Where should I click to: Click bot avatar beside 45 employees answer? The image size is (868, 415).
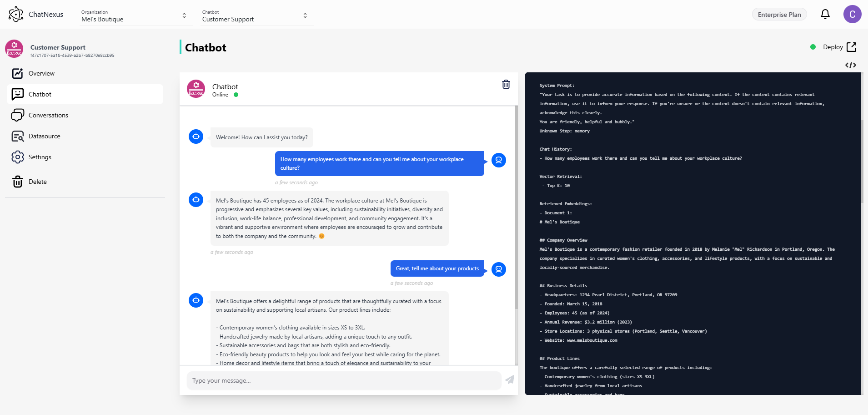(x=196, y=199)
